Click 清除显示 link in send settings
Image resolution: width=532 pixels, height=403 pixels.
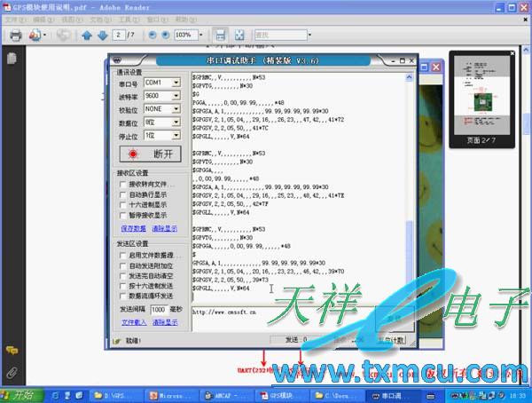(165, 322)
